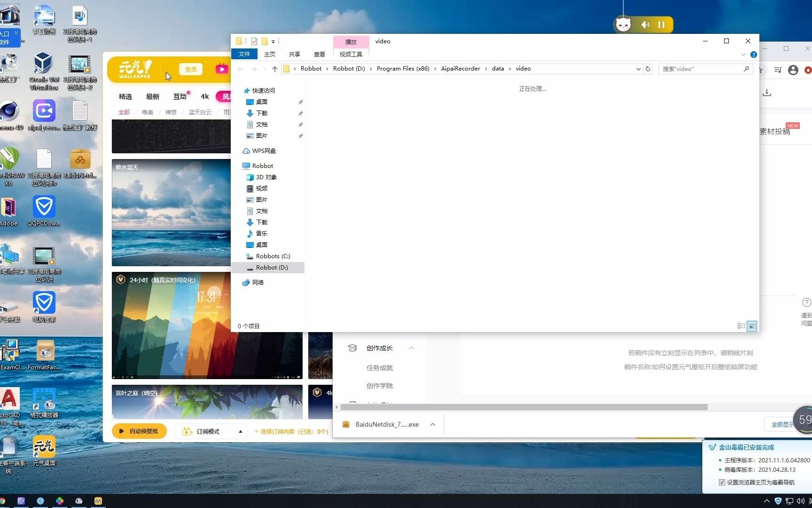Select 蓝天白云 category filter

pyautogui.click(x=200, y=112)
